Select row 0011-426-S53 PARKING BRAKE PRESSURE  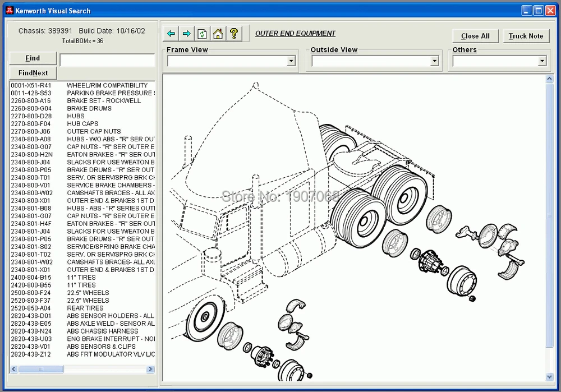(82, 93)
